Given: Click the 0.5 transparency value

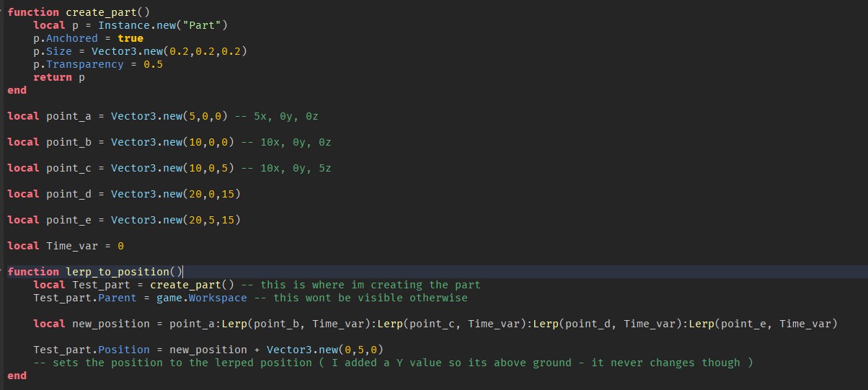Looking at the screenshot, I should pyautogui.click(x=153, y=64).
